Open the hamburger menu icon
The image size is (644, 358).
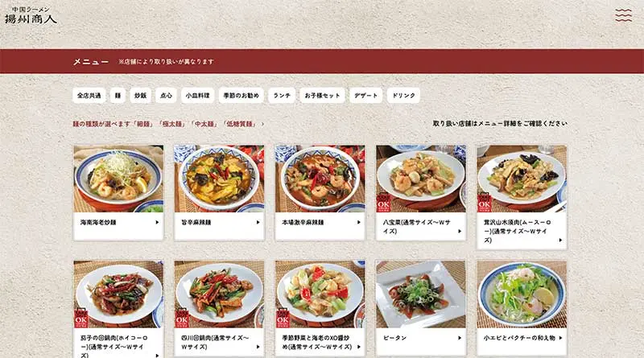click(623, 15)
